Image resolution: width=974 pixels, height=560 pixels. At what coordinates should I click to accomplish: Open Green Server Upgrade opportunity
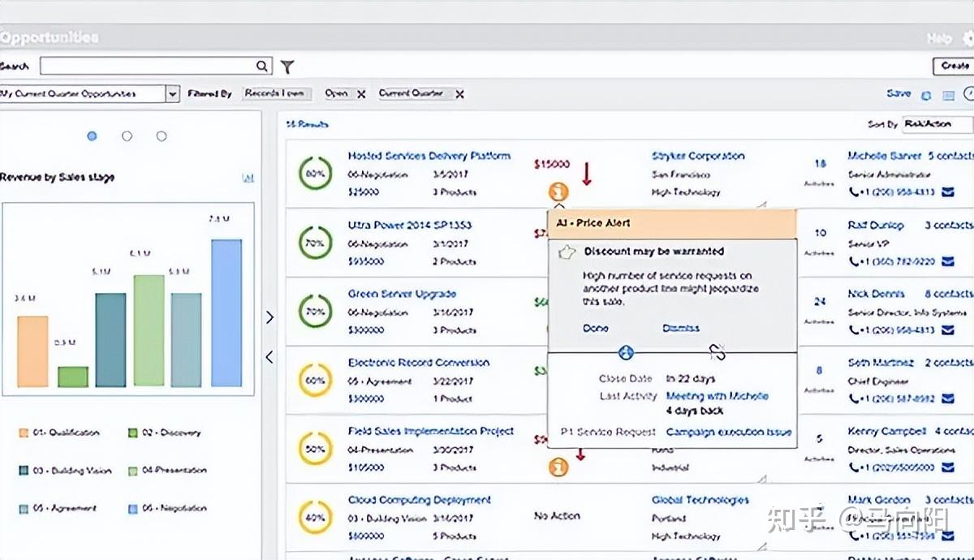point(402,294)
